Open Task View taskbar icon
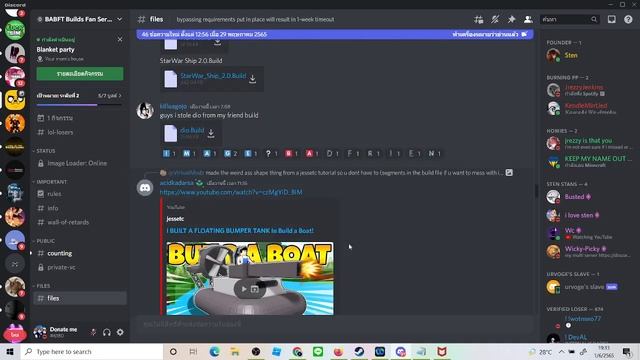The height and width of the screenshot is (360, 640). point(193,351)
